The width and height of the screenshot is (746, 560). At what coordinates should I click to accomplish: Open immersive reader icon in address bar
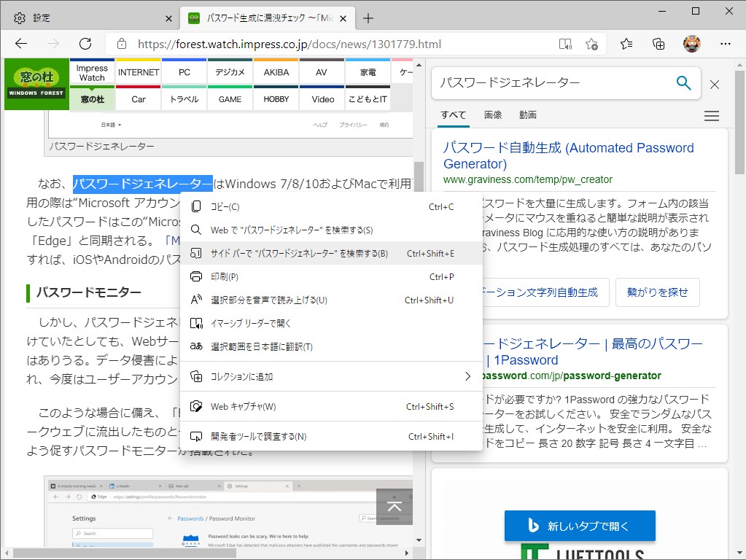click(564, 44)
